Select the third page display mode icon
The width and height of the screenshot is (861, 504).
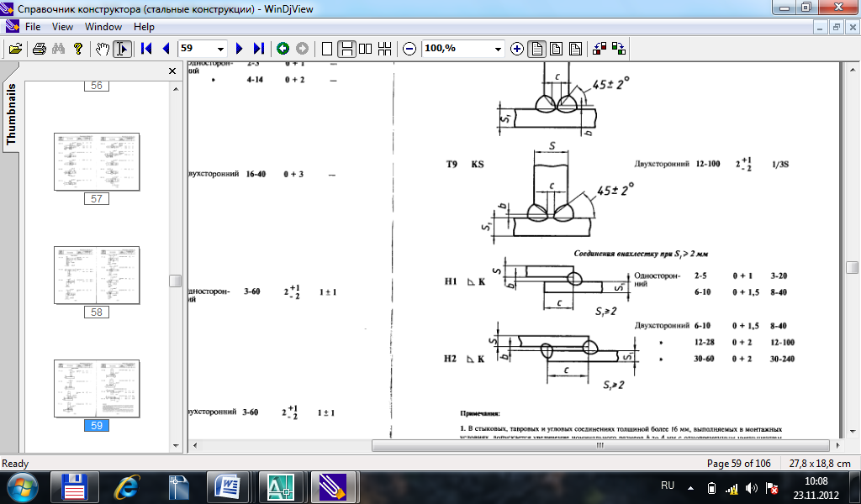(575, 49)
